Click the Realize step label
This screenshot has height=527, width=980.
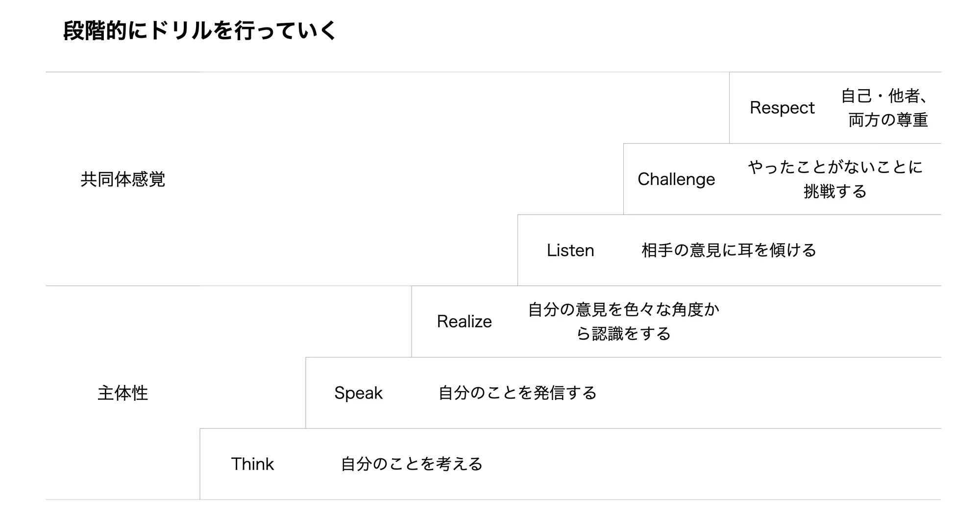coord(464,322)
